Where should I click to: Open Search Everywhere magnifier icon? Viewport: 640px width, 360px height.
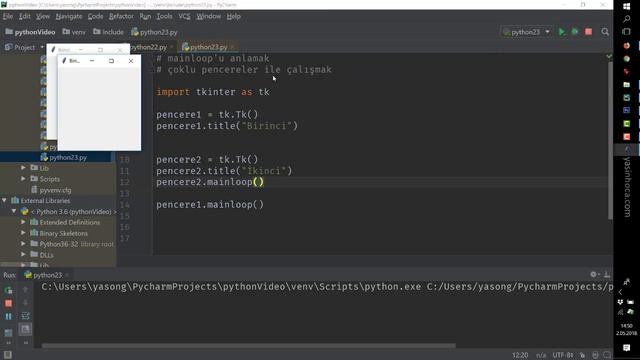pos(605,32)
